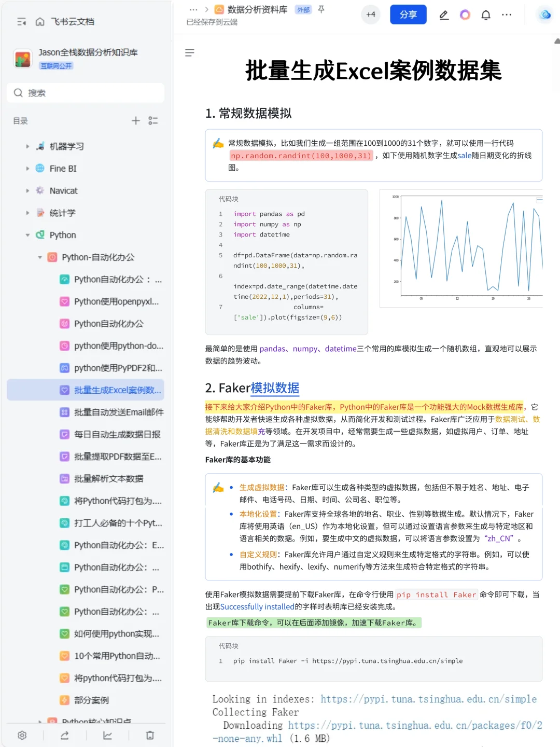This screenshot has height=747, width=560.
Task: Show more collaborators via +4 avatar
Action: pos(370,15)
